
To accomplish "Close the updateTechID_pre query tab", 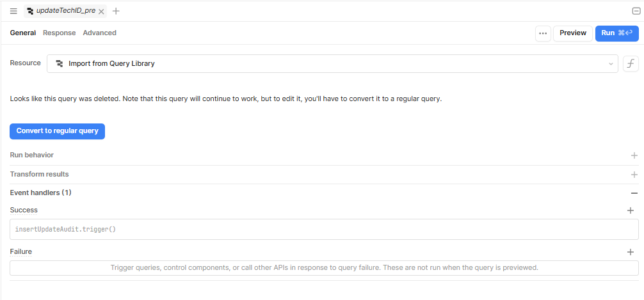I will (101, 12).
